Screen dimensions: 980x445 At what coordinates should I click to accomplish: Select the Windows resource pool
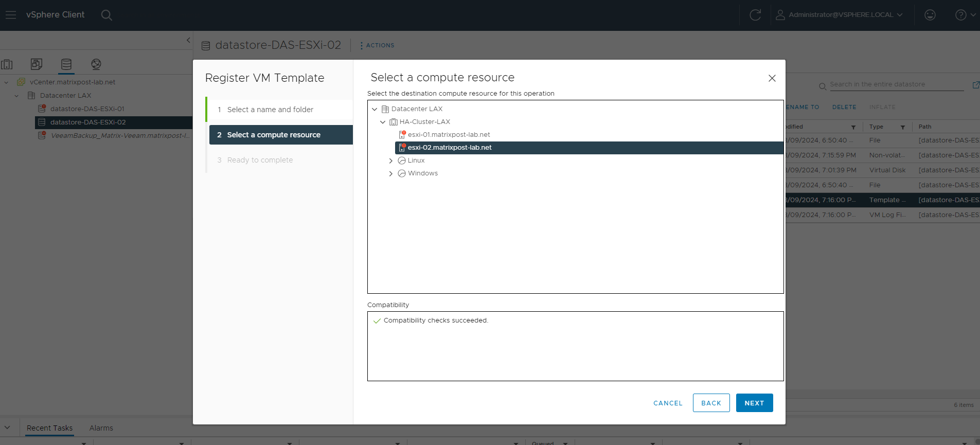pyautogui.click(x=422, y=173)
